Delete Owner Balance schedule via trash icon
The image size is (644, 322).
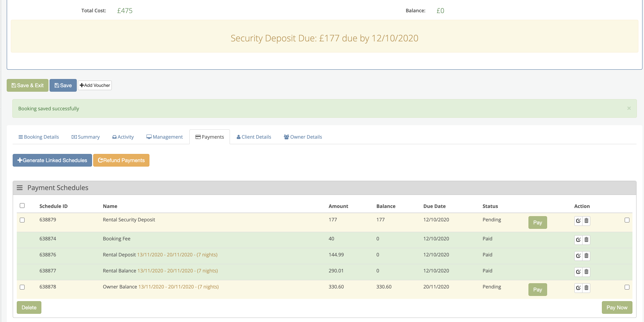point(586,288)
